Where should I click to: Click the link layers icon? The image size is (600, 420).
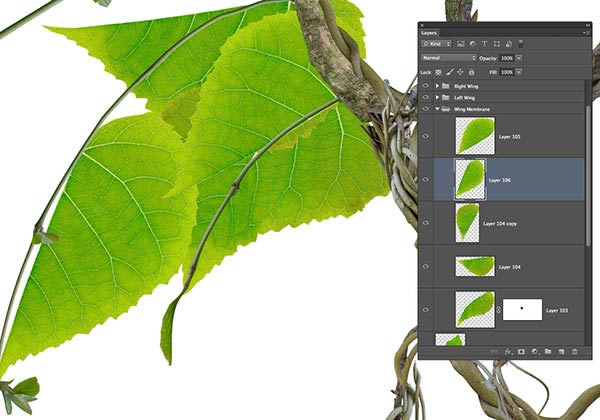(494, 351)
